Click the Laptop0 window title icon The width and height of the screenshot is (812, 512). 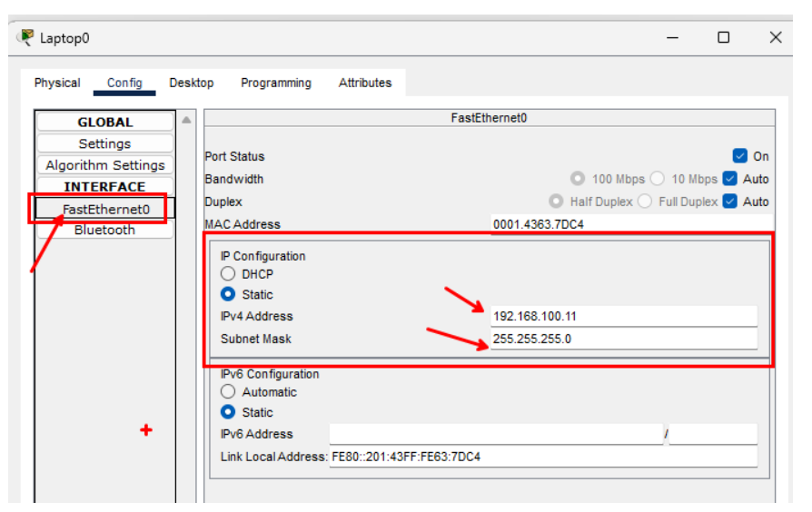pyautogui.click(x=25, y=37)
